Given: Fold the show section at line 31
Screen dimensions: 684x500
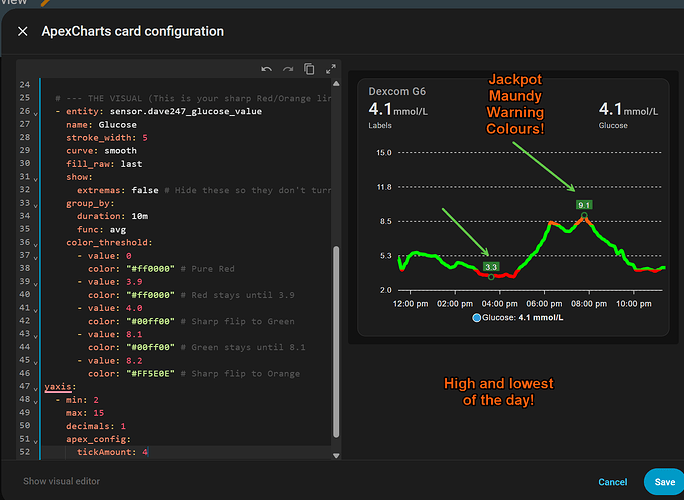Looking at the screenshot, I should [38, 177].
